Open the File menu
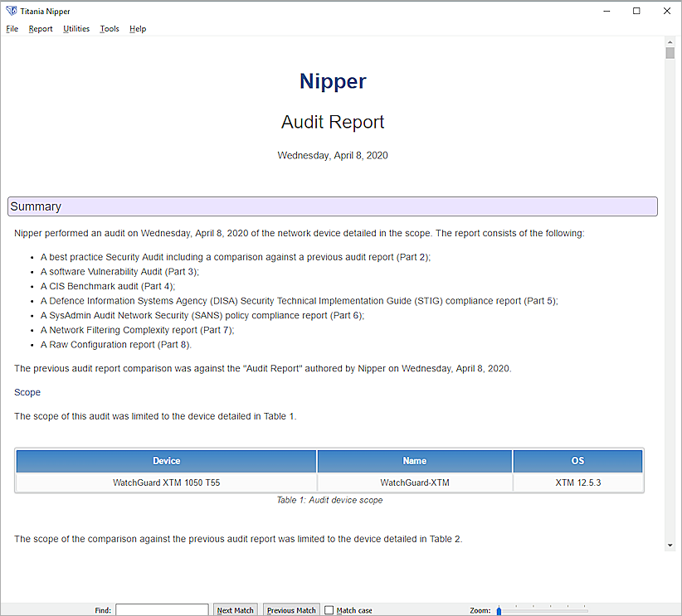 [12, 28]
